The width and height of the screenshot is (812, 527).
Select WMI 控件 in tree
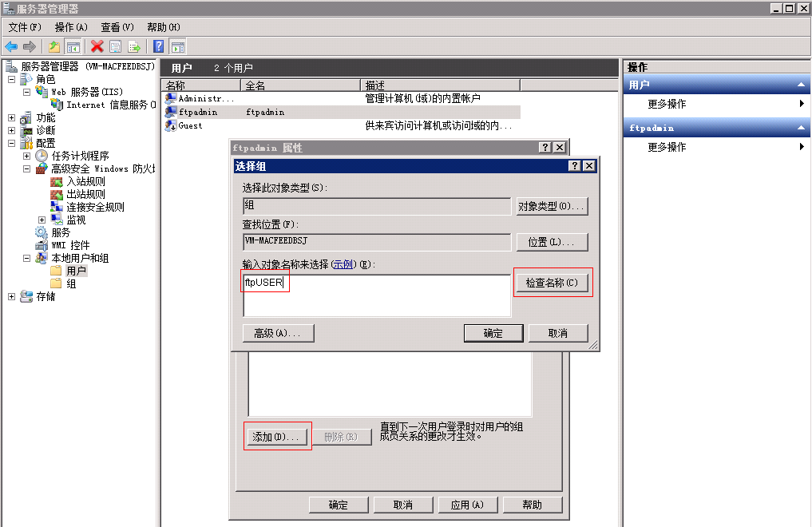pos(70,245)
